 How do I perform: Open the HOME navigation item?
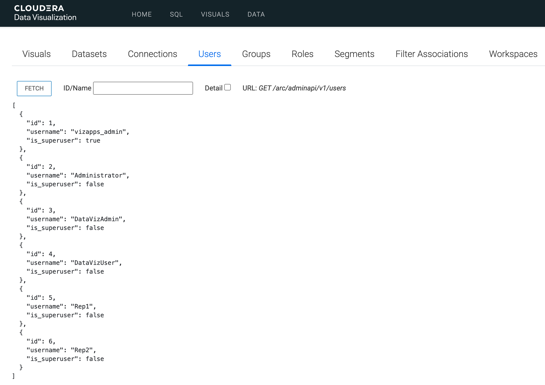(141, 14)
